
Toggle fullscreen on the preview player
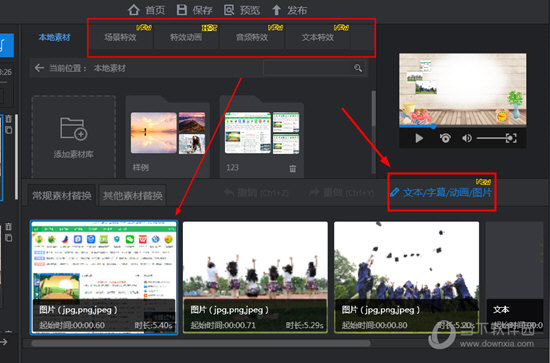(511, 138)
